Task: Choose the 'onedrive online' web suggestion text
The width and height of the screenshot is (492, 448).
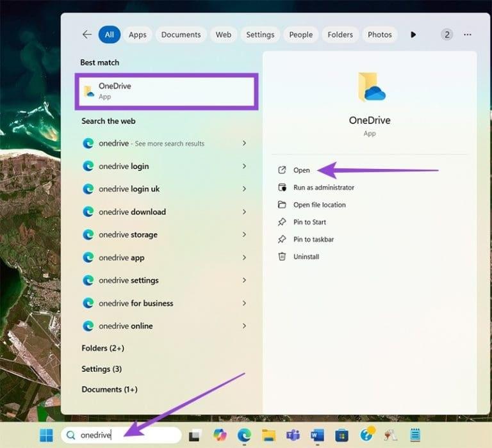Action: [126, 326]
